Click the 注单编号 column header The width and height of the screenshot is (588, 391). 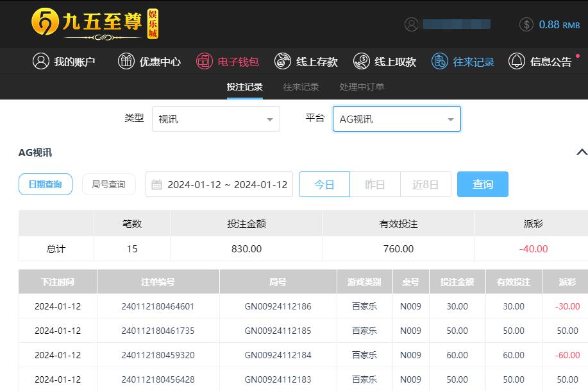tap(158, 282)
